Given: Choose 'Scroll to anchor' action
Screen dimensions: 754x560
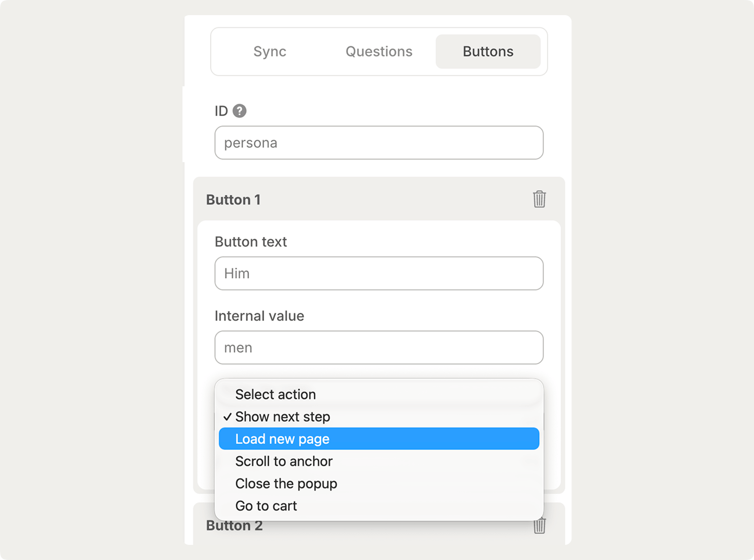Looking at the screenshot, I should (284, 461).
